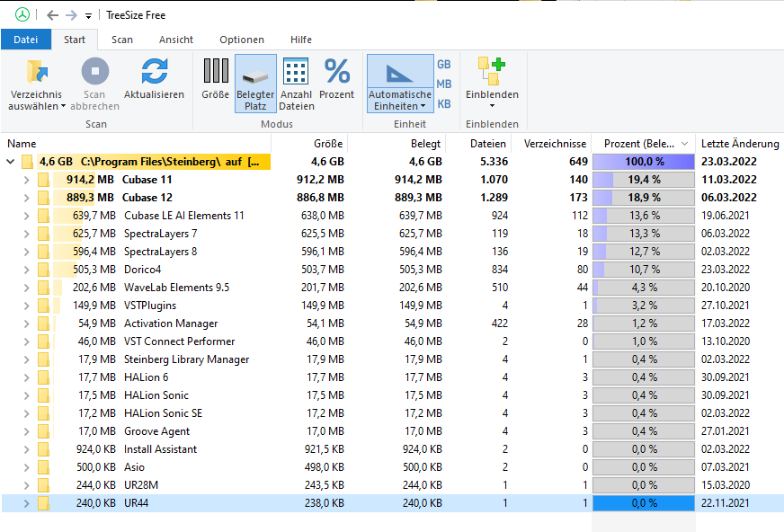Select the Prozent mode icon
Viewport: 784px width, 532px height.
336,72
